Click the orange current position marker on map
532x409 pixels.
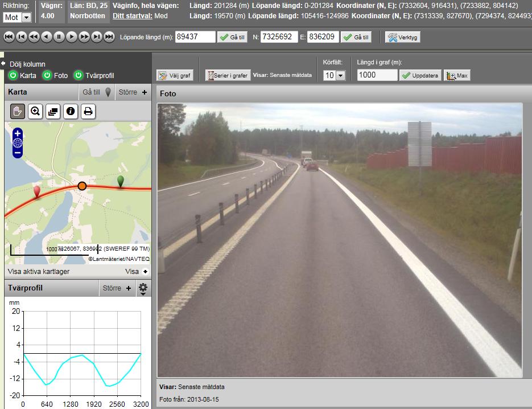tap(82, 186)
